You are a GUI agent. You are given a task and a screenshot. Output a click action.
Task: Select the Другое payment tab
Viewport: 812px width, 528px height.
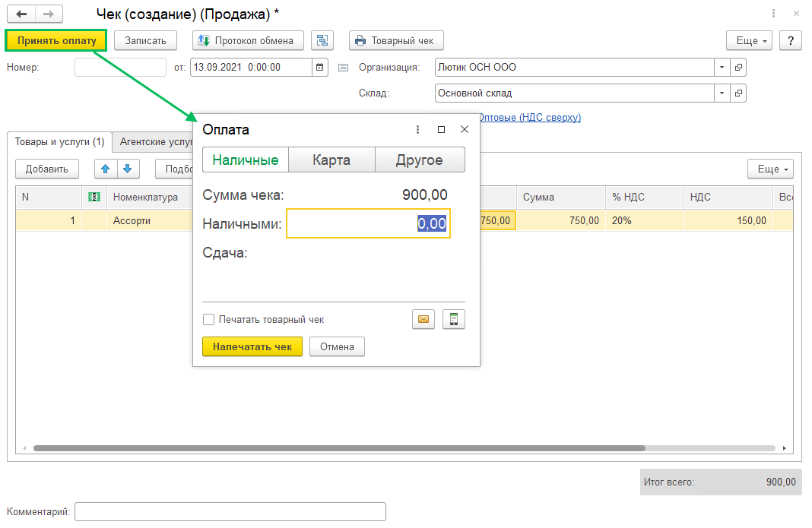point(420,160)
